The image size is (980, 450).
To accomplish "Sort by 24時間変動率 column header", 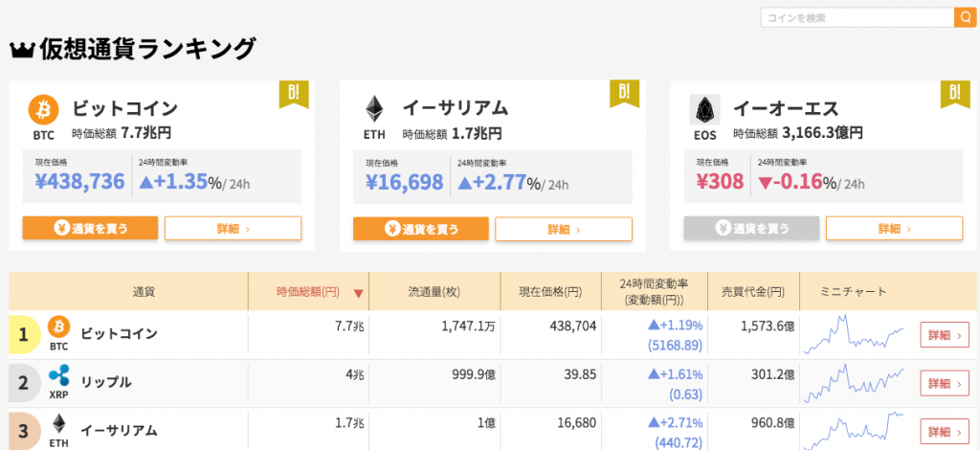I will click(655, 291).
